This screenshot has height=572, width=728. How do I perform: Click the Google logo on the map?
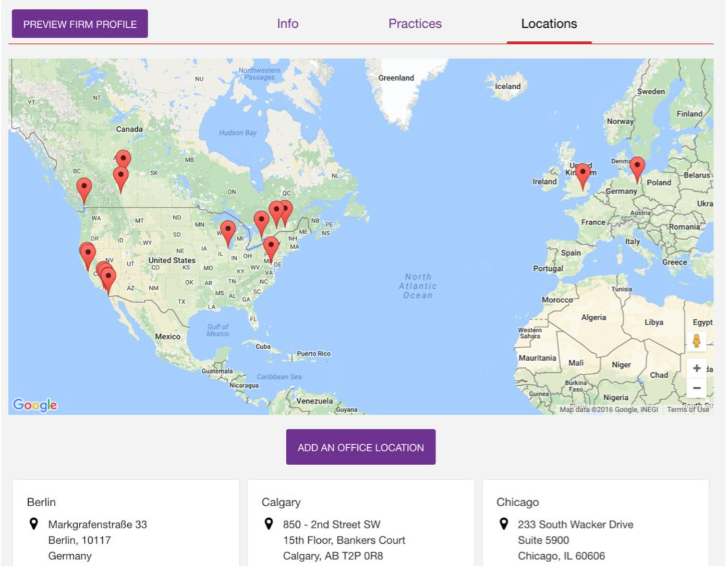(x=34, y=404)
